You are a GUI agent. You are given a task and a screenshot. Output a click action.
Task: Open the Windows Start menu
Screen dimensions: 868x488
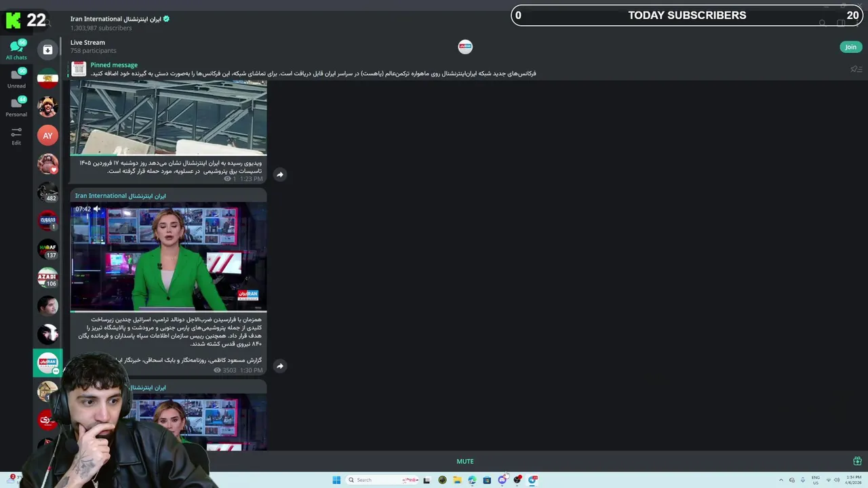tap(336, 480)
